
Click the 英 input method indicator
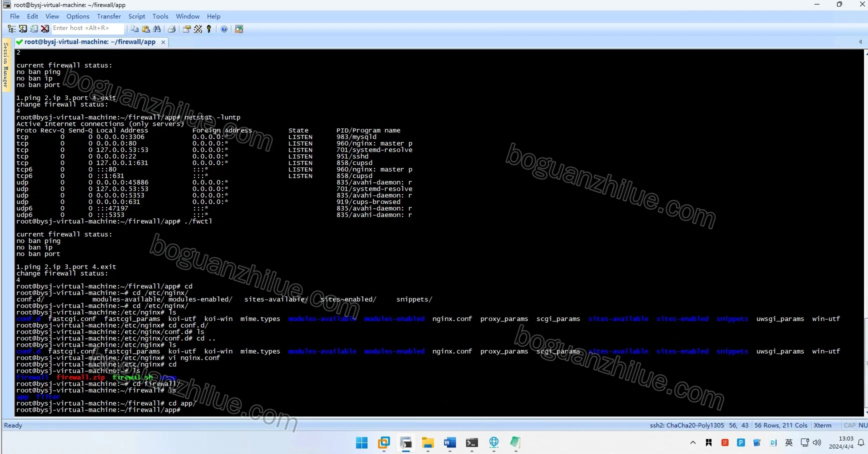click(789, 442)
